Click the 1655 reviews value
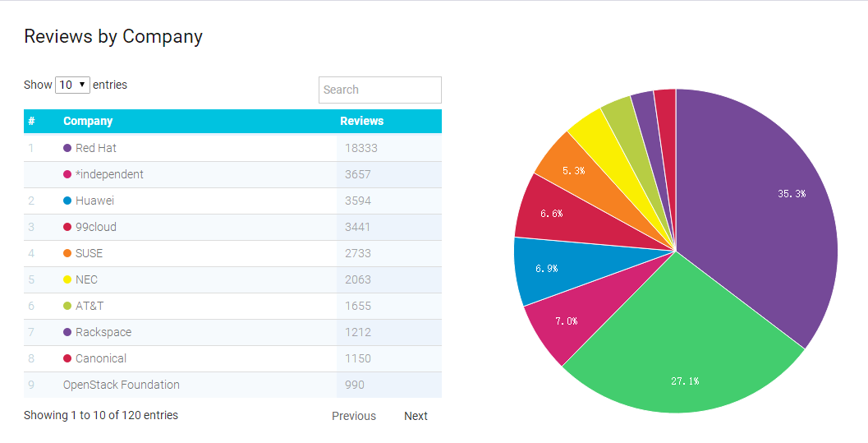The height and width of the screenshot is (443, 868). (x=357, y=306)
